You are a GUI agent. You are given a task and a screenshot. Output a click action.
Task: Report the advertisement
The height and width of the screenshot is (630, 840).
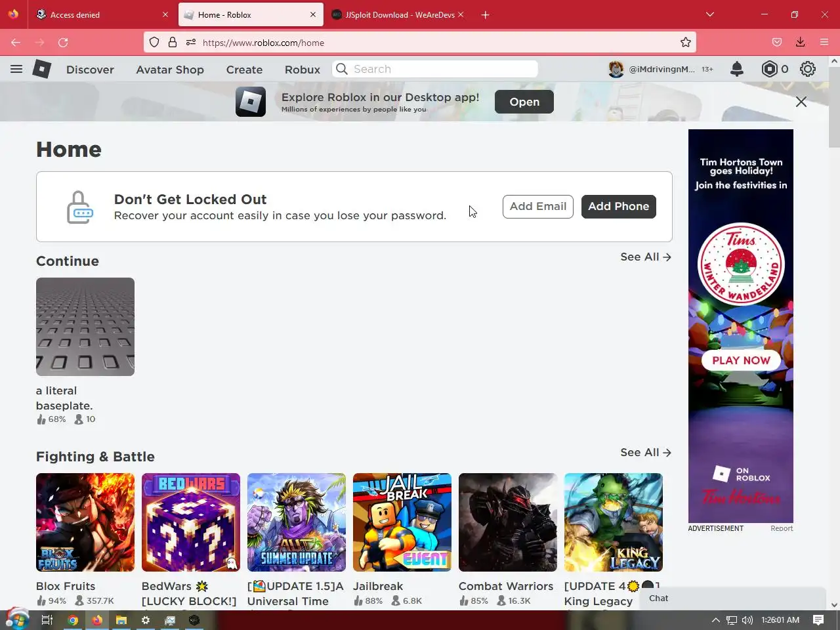coord(782,528)
